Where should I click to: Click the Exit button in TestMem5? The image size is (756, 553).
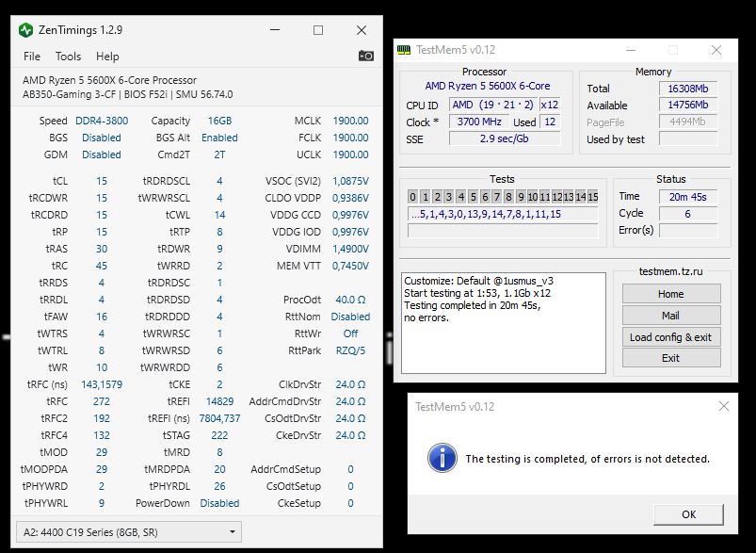tap(671, 358)
